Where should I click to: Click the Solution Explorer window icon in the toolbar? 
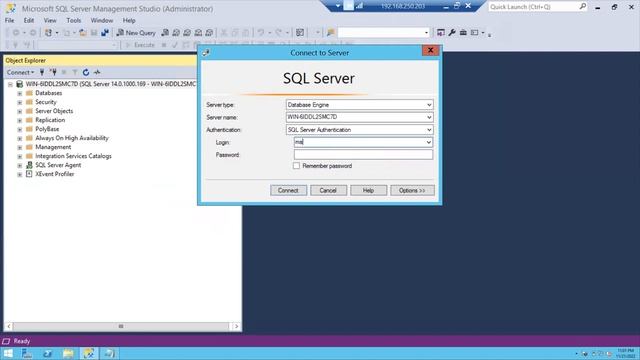(x=441, y=33)
